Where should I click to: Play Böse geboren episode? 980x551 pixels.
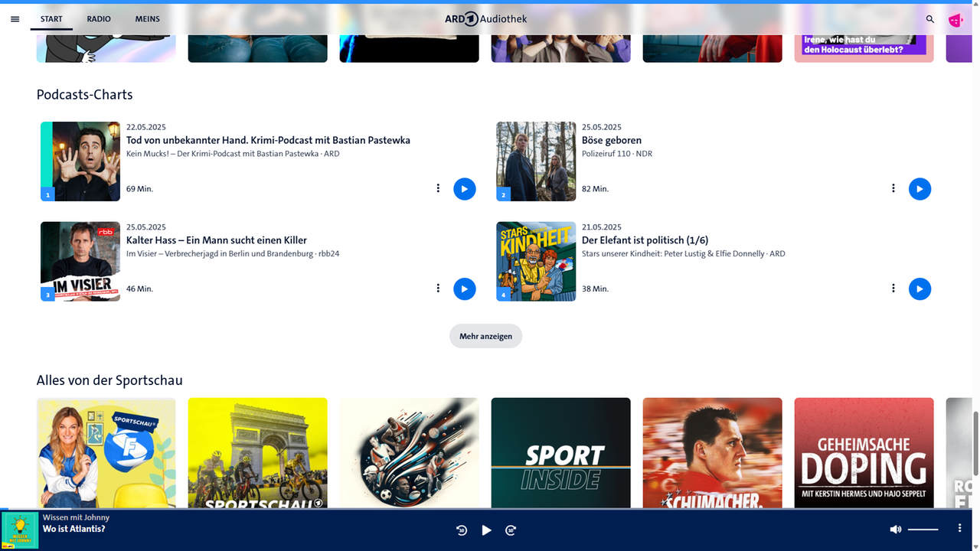tap(920, 189)
